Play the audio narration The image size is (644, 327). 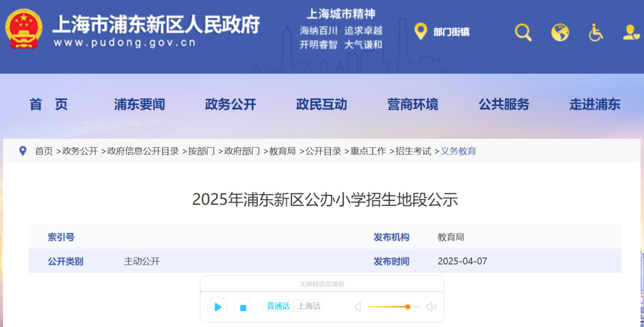pyautogui.click(x=218, y=307)
